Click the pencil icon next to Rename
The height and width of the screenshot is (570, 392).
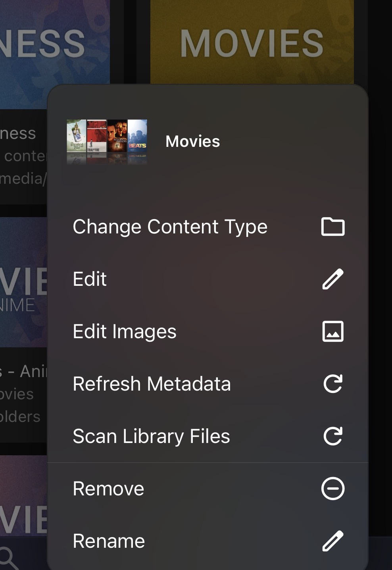pos(332,541)
